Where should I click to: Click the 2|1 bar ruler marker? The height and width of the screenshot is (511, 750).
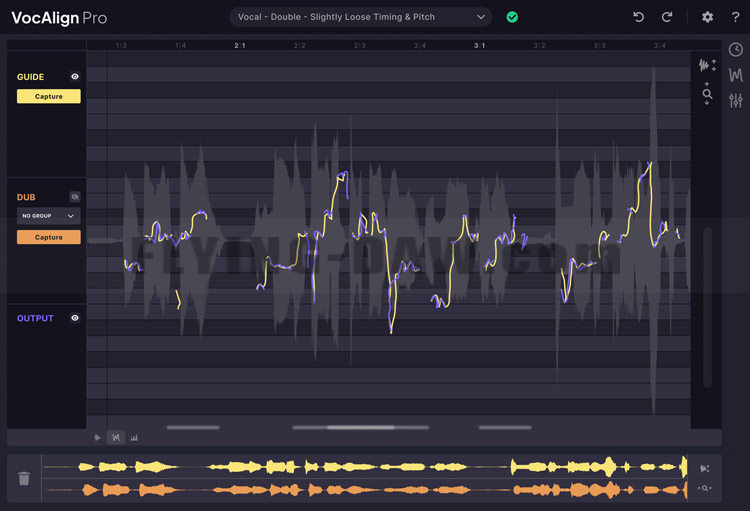(x=240, y=45)
